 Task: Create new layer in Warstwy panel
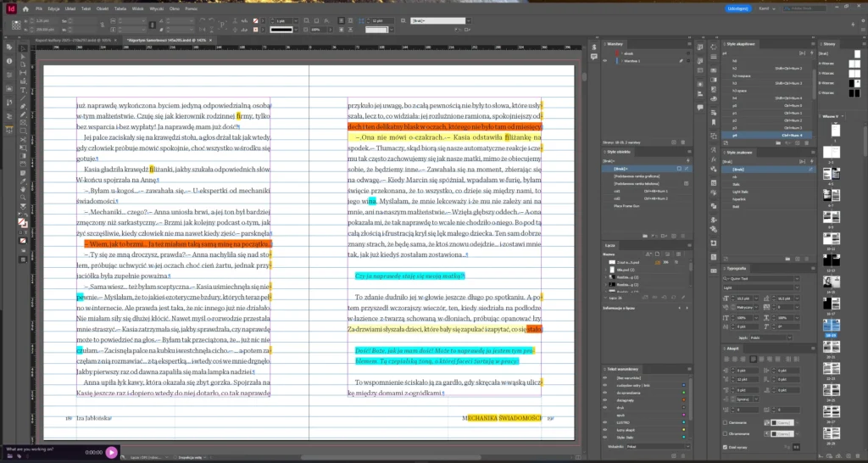pos(674,142)
